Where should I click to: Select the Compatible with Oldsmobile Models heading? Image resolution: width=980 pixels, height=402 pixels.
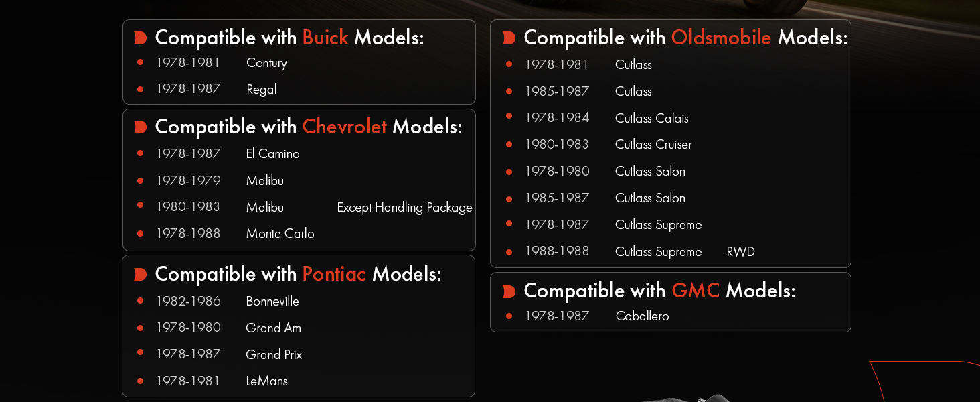pyautogui.click(x=685, y=38)
